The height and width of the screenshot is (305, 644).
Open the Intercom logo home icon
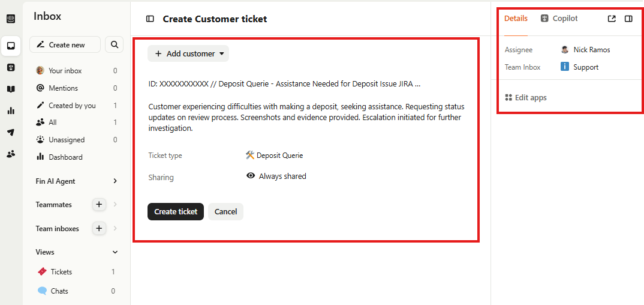(11, 19)
